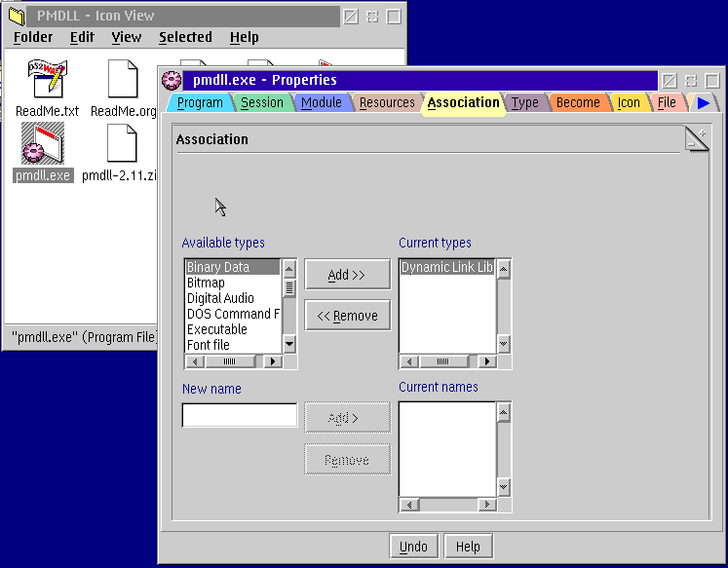Viewport: 728px width, 568px height.
Task: Select the ReadMe.org document icon
Action: click(123, 79)
